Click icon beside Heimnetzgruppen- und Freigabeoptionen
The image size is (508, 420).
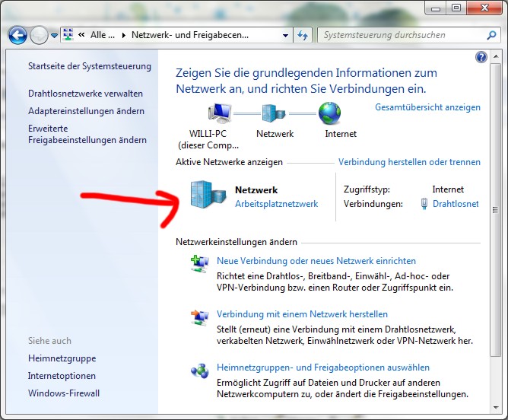tap(199, 371)
